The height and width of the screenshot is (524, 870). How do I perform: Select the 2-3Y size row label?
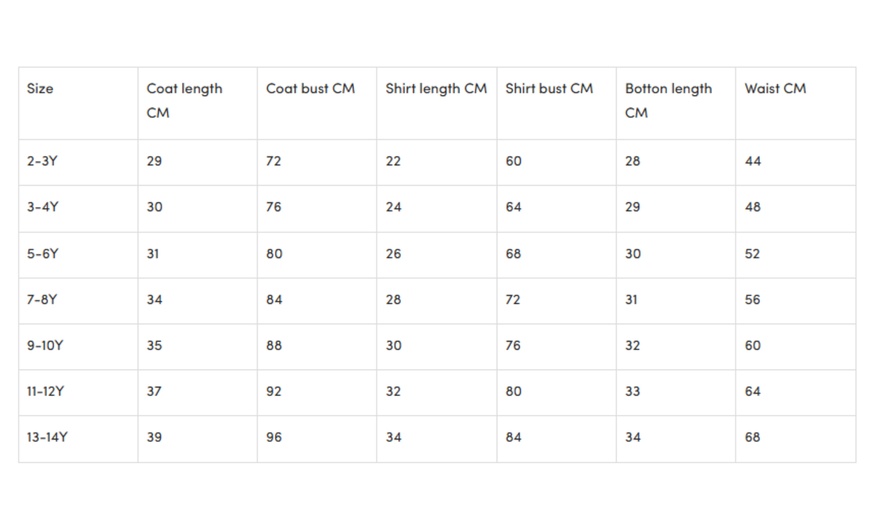click(42, 161)
